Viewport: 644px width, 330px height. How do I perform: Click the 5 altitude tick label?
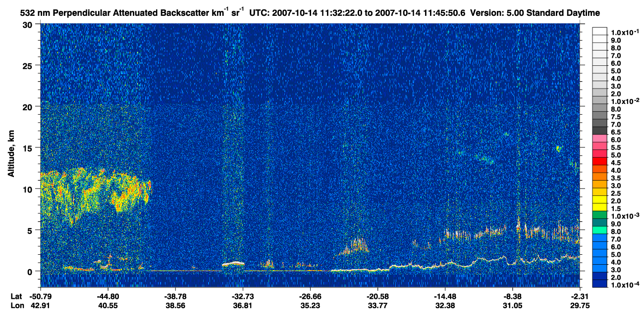pos(31,230)
